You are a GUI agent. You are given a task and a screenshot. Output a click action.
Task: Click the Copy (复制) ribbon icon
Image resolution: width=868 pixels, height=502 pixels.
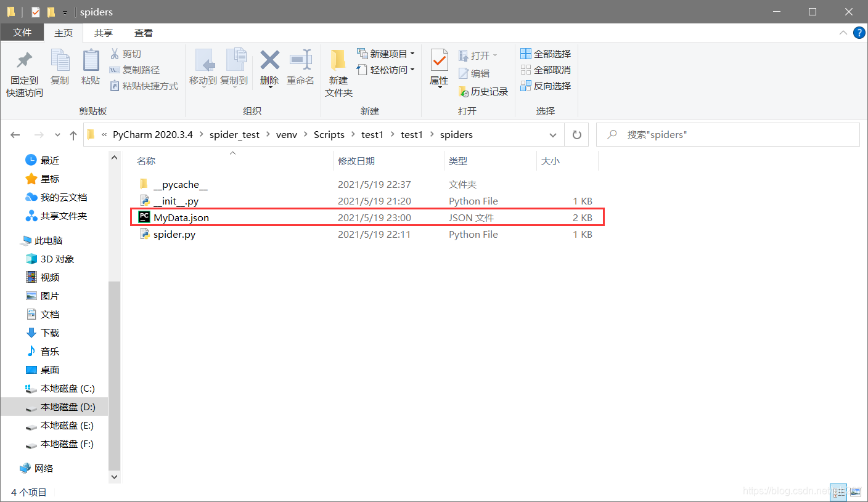click(x=60, y=60)
